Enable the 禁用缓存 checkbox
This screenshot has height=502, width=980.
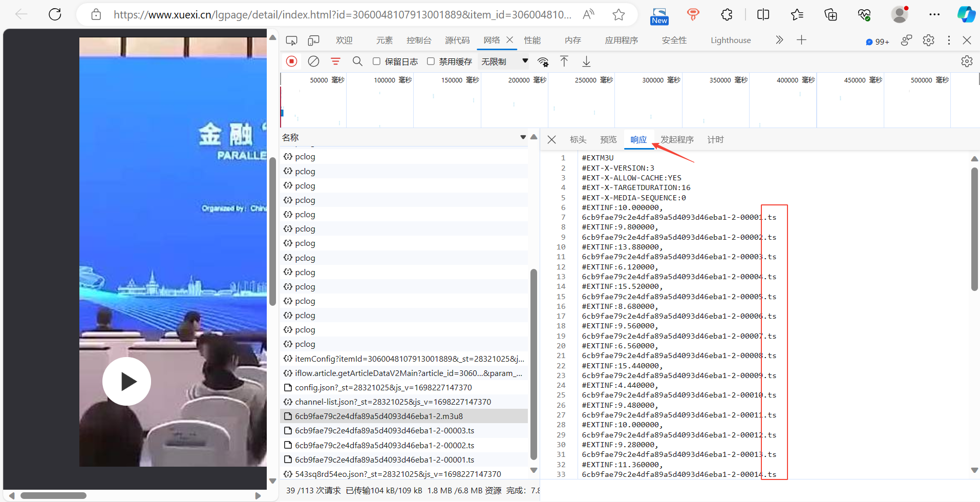pos(431,61)
